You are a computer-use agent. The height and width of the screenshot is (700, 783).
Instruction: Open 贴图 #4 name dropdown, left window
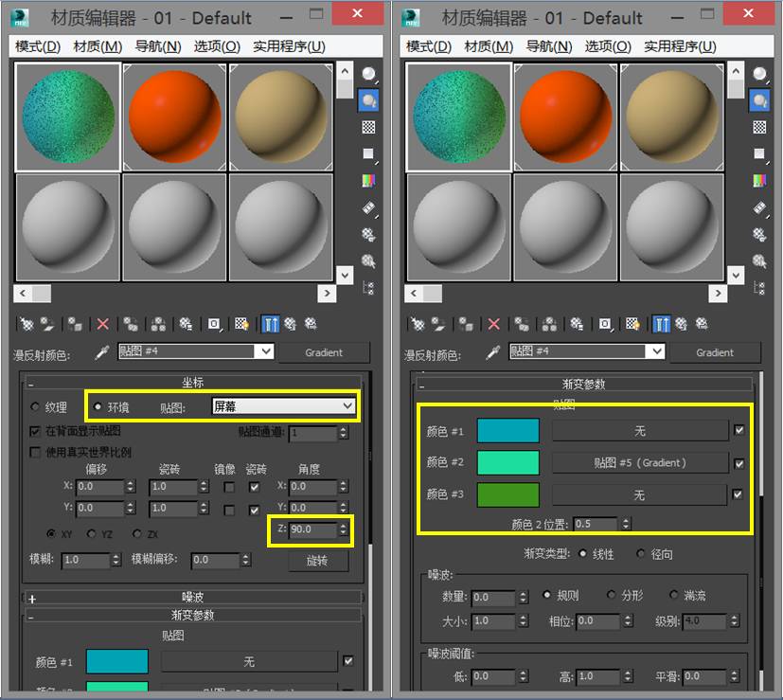coord(264,351)
